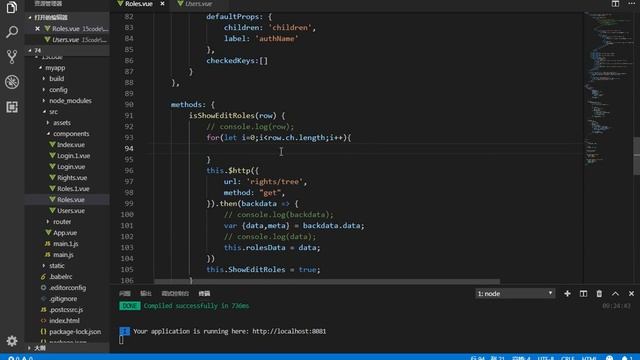Viewport: 640px width, 360px height.
Task: Expand the build folder
Action: tap(44, 78)
